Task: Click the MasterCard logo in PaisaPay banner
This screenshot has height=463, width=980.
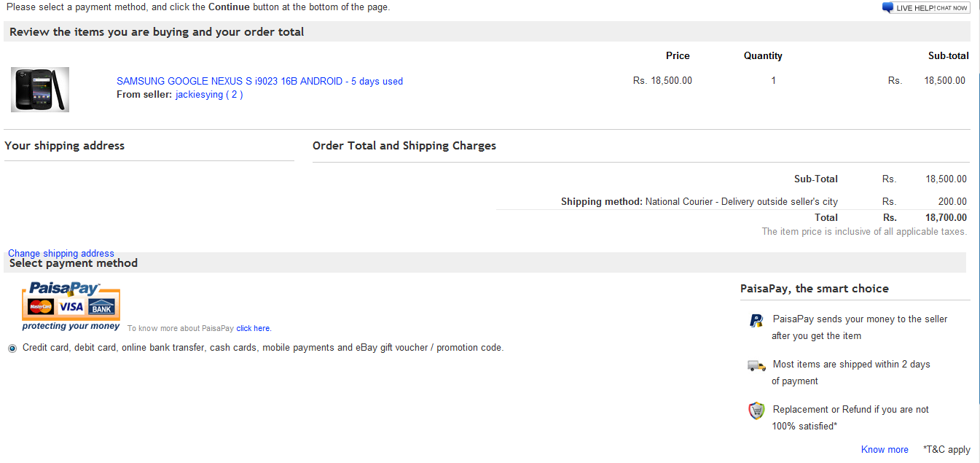Action: (x=41, y=307)
